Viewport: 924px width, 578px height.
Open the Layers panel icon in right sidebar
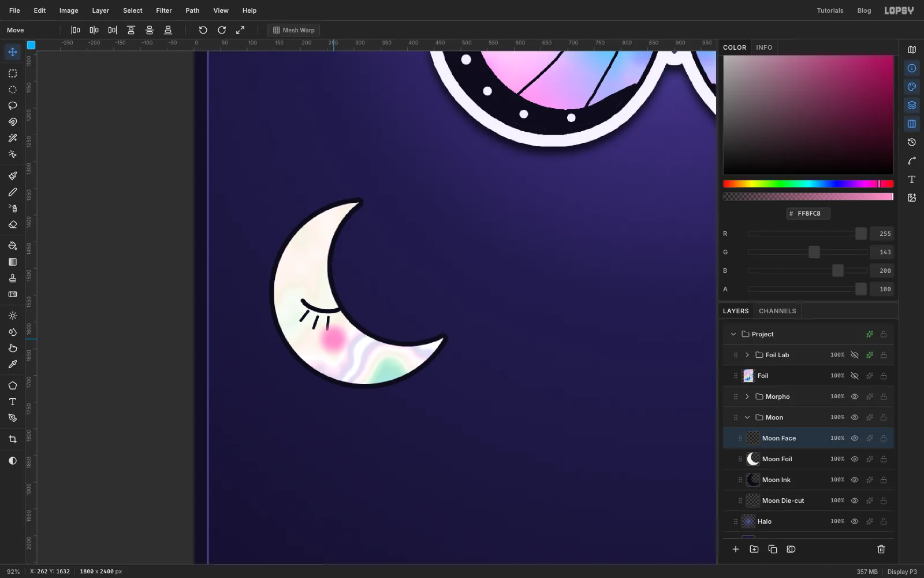912,105
